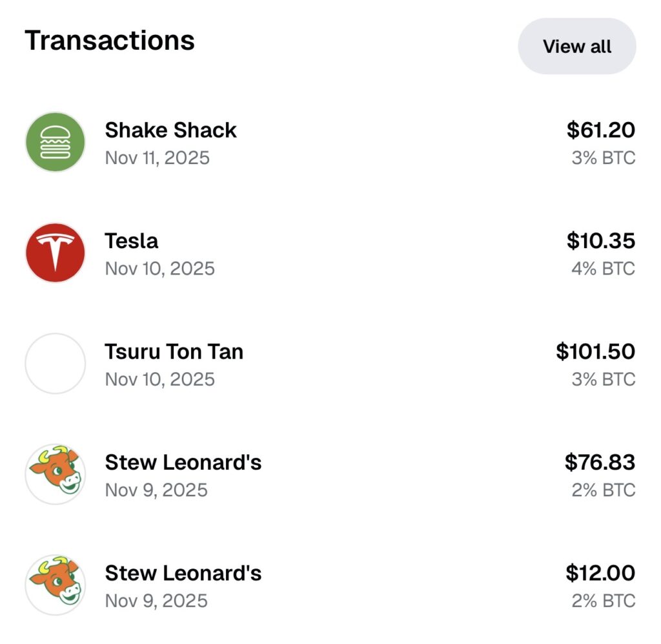This screenshot has height=644, width=661.
Task: Click the $12.00 transaction amount
Action: click(x=600, y=573)
